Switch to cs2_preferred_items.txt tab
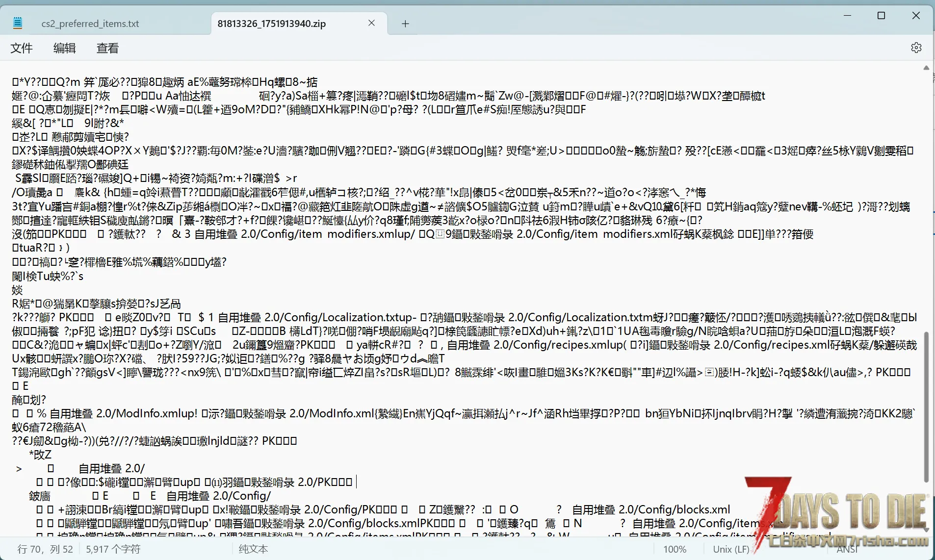 click(x=90, y=24)
